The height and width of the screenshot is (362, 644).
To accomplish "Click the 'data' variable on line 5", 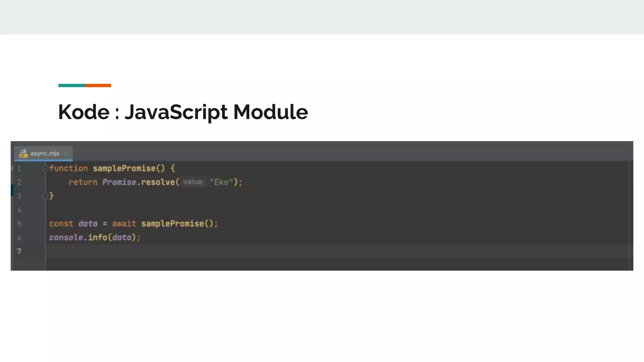I will coord(88,224).
